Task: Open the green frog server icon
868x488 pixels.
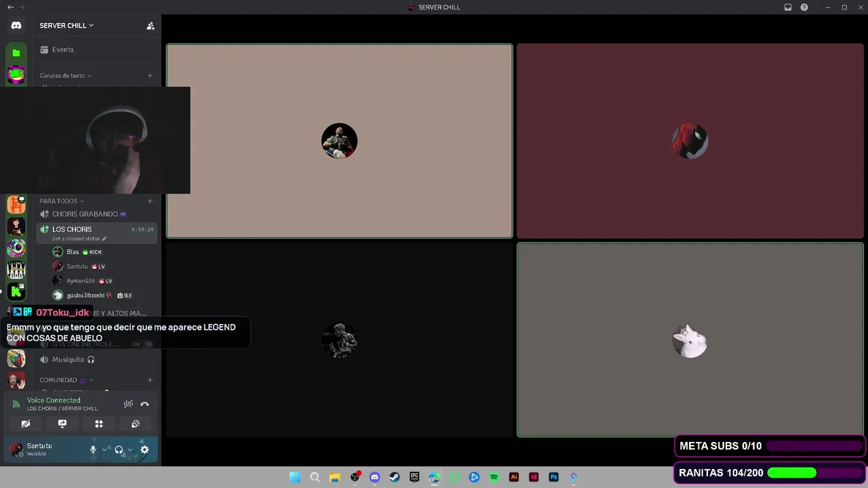Action: tap(16, 75)
